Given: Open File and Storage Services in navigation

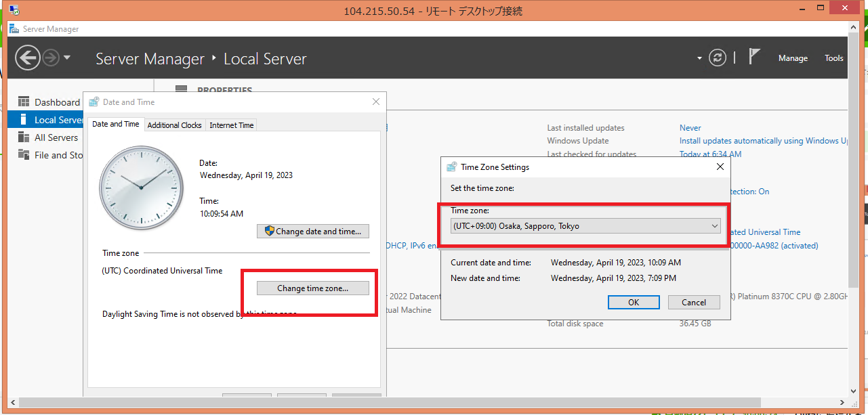Looking at the screenshot, I should point(58,155).
